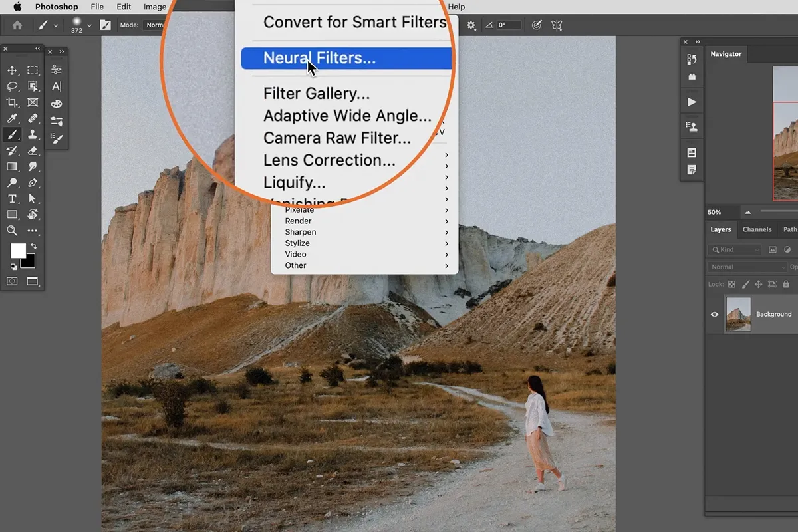Select the History Brush tool

12,151
